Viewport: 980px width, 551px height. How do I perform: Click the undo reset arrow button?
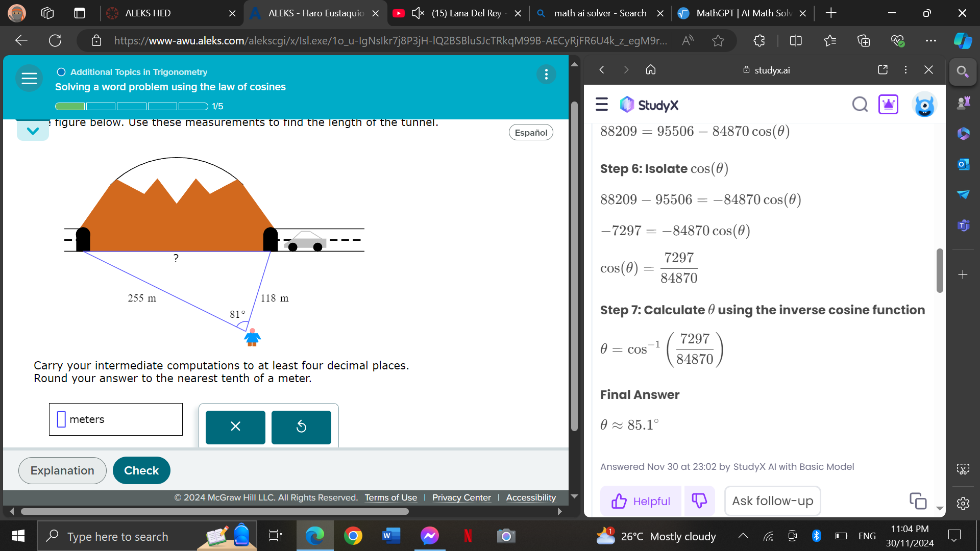pyautogui.click(x=301, y=427)
